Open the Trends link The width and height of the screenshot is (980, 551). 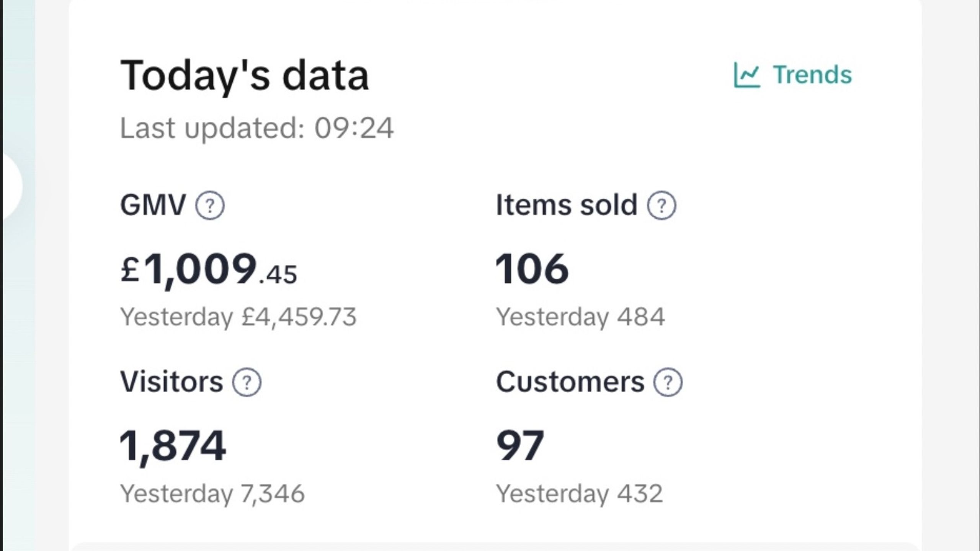click(x=793, y=75)
